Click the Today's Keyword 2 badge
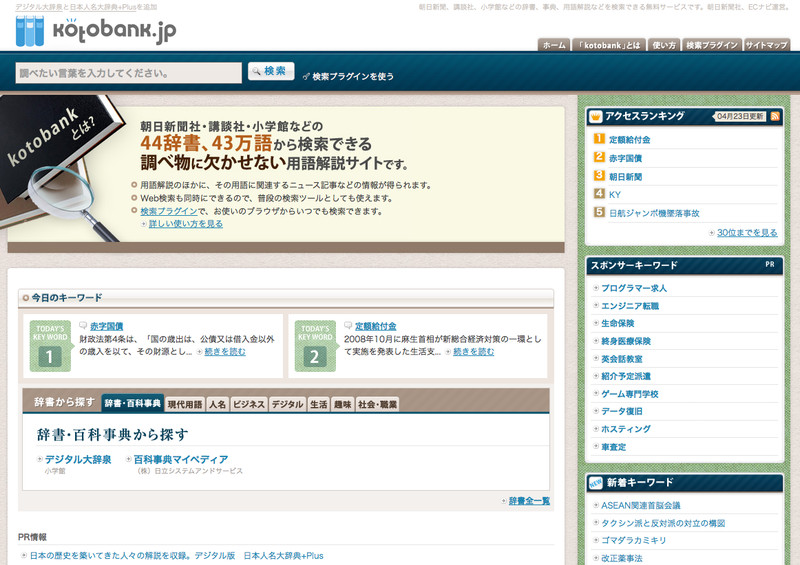 click(x=315, y=346)
